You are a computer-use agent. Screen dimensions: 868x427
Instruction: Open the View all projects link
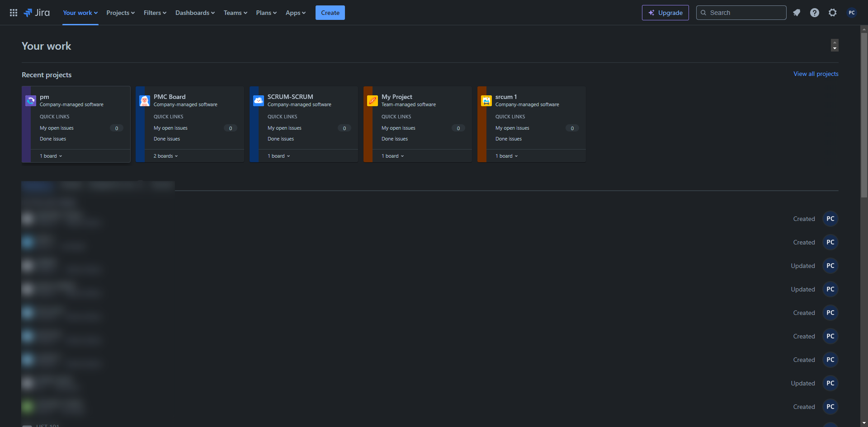point(816,74)
